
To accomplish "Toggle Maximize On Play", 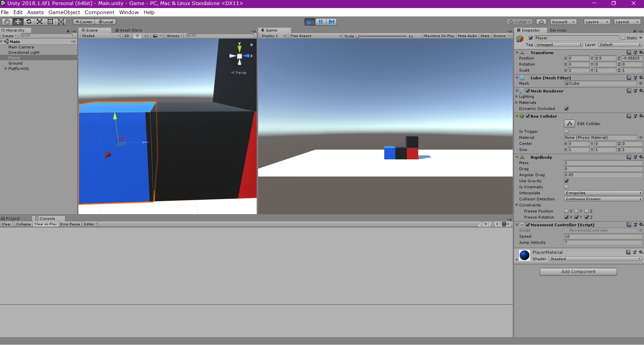I will click(439, 36).
